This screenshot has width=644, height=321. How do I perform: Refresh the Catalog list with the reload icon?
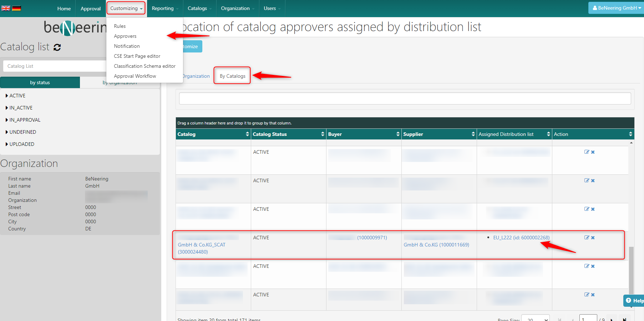[x=57, y=47]
